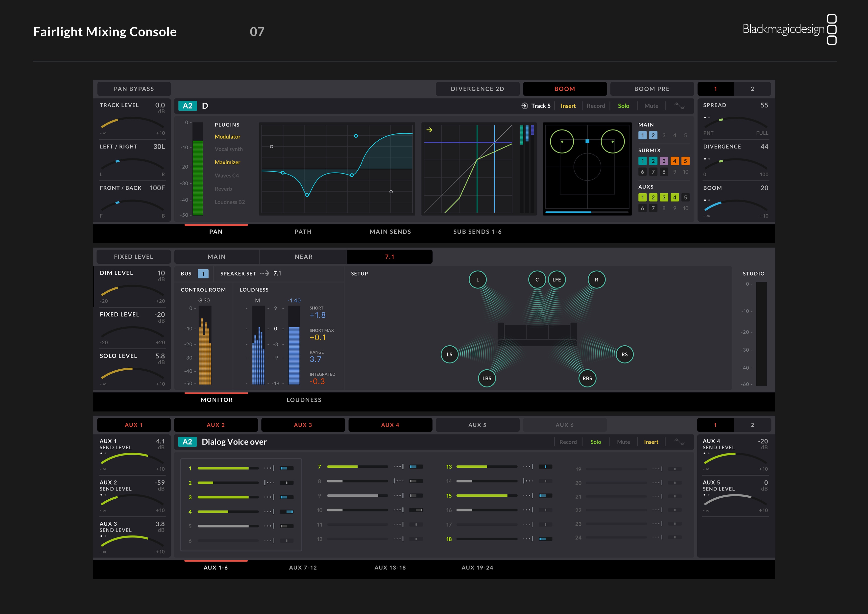The width and height of the screenshot is (868, 614).
Task: Open the automation curve icon next to Mute
Action: point(679,106)
